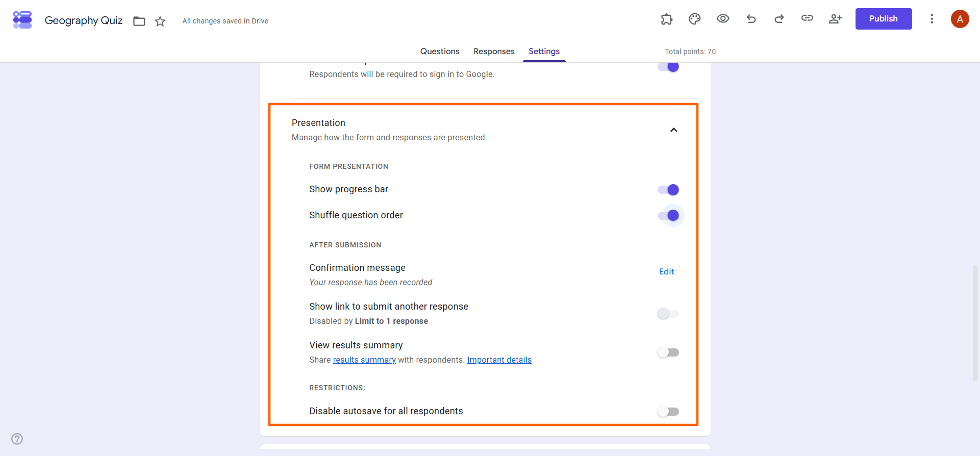The image size is (980, 456).
Task: Switch to the Questions tab
Action: point(440,52)
